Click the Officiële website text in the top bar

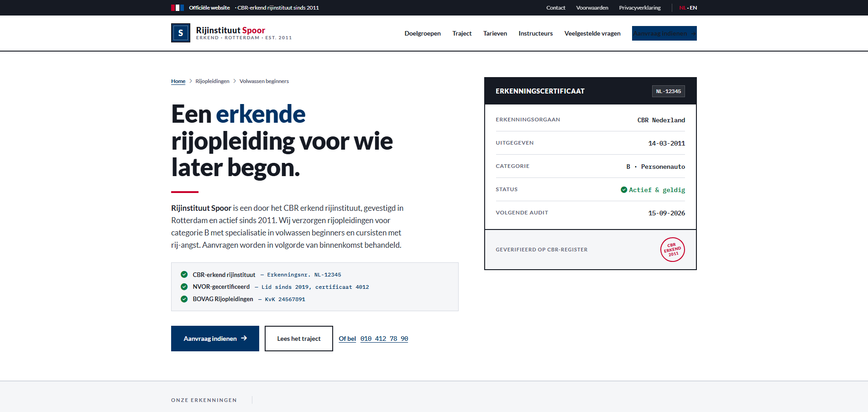point(209,8)
